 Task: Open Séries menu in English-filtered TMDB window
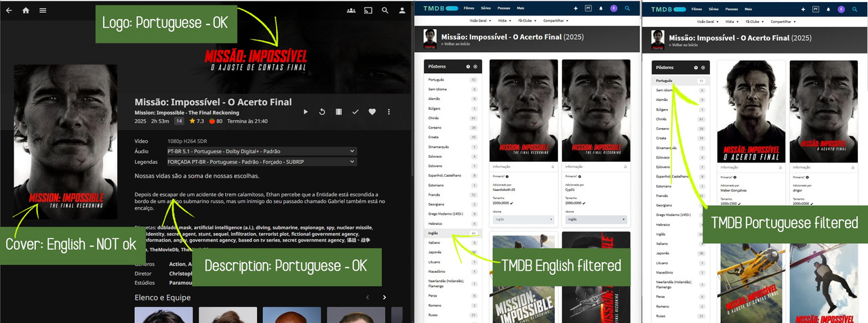coord(487,8)
